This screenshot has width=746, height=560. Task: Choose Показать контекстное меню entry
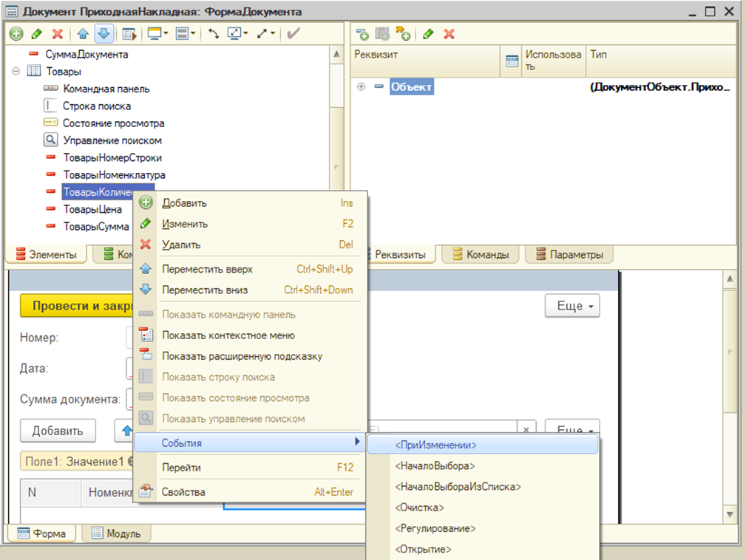coord(250,335)
